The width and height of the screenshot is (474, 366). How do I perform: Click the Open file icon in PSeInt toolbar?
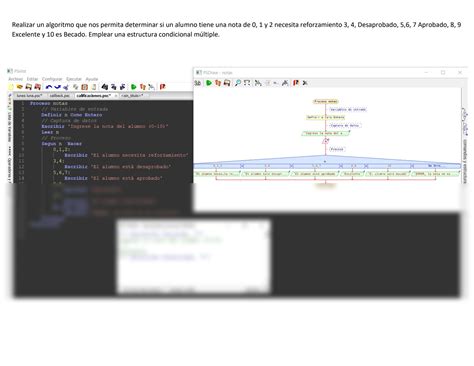(x=20, y=87)
